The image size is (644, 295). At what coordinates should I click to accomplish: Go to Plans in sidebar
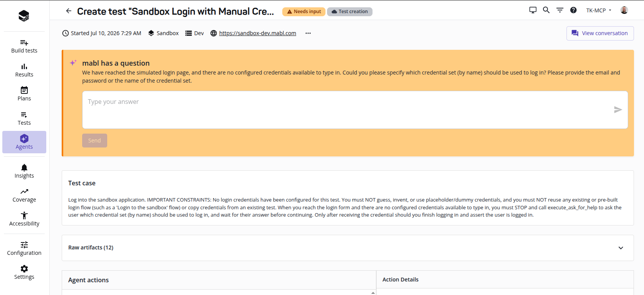click(x=24, y=94)
